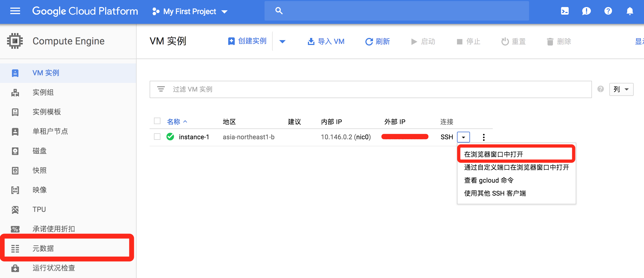
Task: Click the 元数据 list icon
Action: tap(15, 248)
